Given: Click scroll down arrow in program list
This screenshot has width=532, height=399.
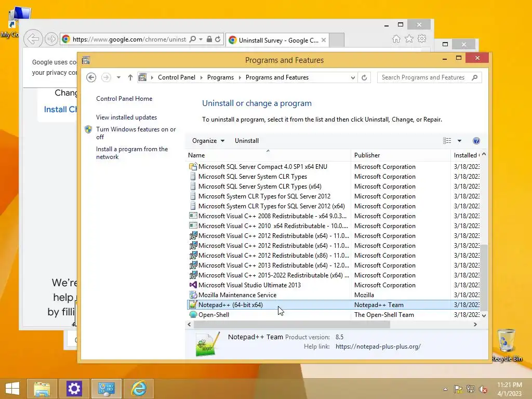Looking at the screenshot, I should [484, 315].
